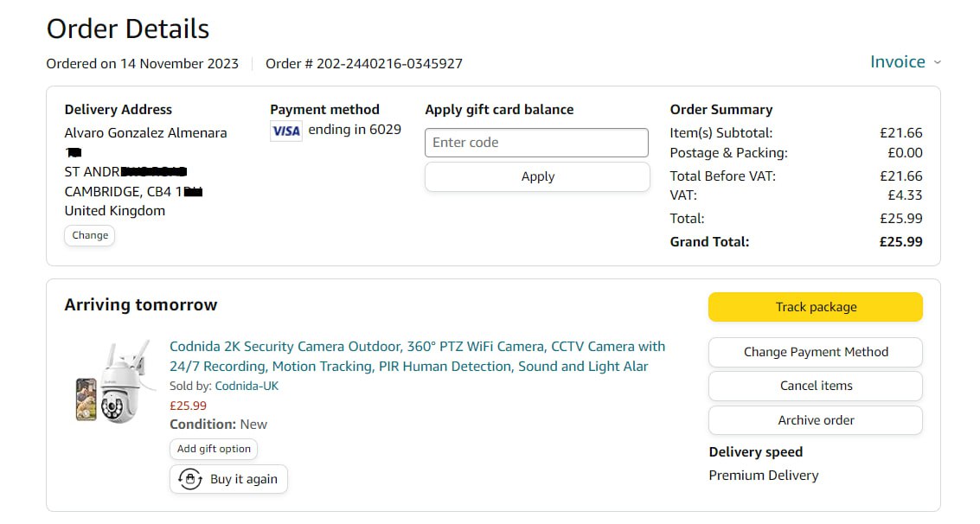
Task: Click the Arriving tomorrow heading
Action: click(141, 304)
